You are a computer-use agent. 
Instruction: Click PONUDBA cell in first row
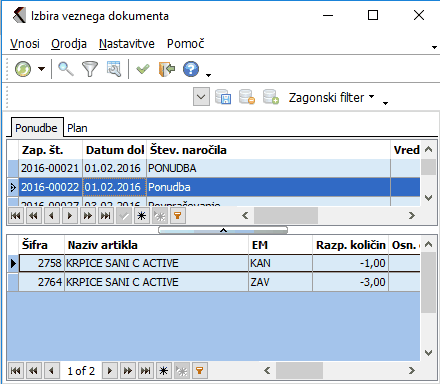(268, 168)
